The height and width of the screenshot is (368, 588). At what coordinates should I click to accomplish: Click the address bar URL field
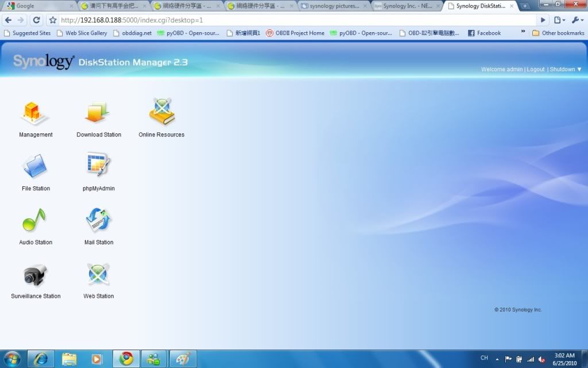pos(287,20)
